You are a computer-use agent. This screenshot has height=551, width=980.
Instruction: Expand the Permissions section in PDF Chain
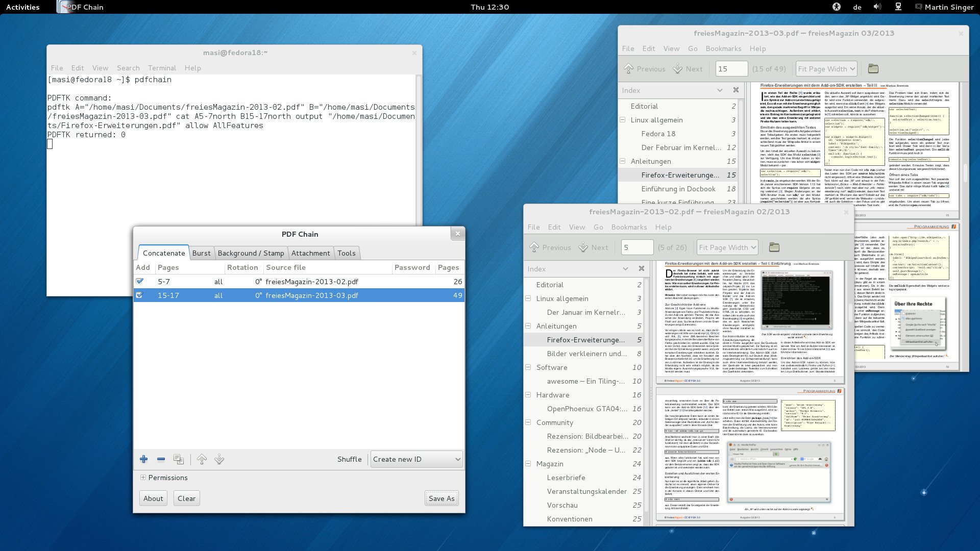tap(143, 478)
